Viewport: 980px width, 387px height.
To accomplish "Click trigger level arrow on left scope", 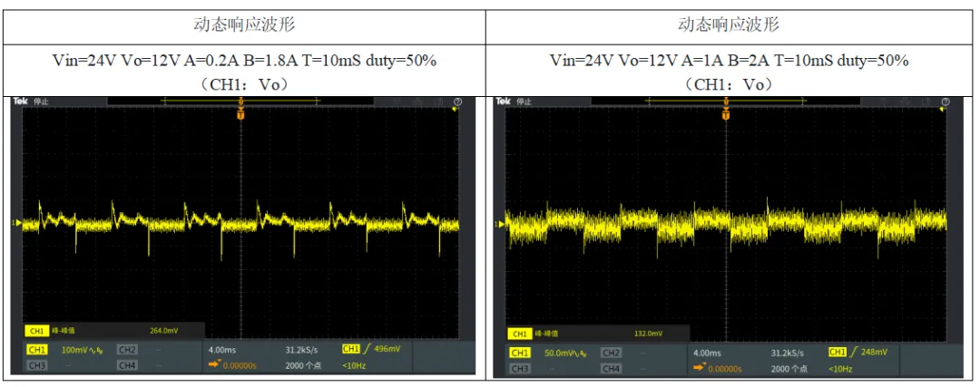I will [x=456, y=111].
